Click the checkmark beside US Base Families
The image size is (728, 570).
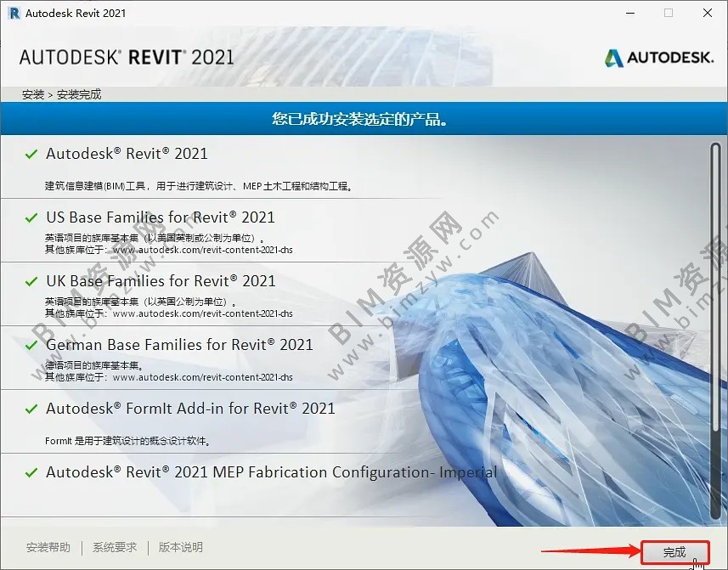(x=31, y=217)
